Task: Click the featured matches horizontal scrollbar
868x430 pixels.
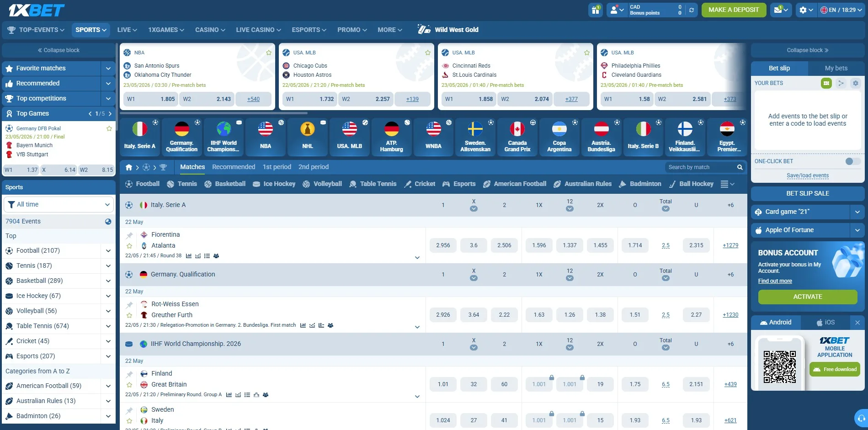Action: pos(214,113)
